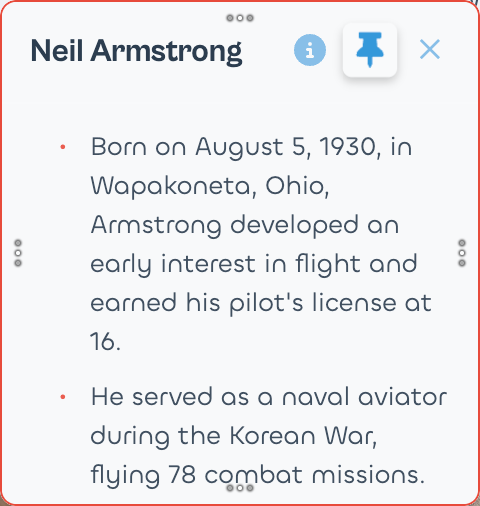Click the right edge three-dot handle
Viewport: 480px width, 506px height.
tap(462, 253)
